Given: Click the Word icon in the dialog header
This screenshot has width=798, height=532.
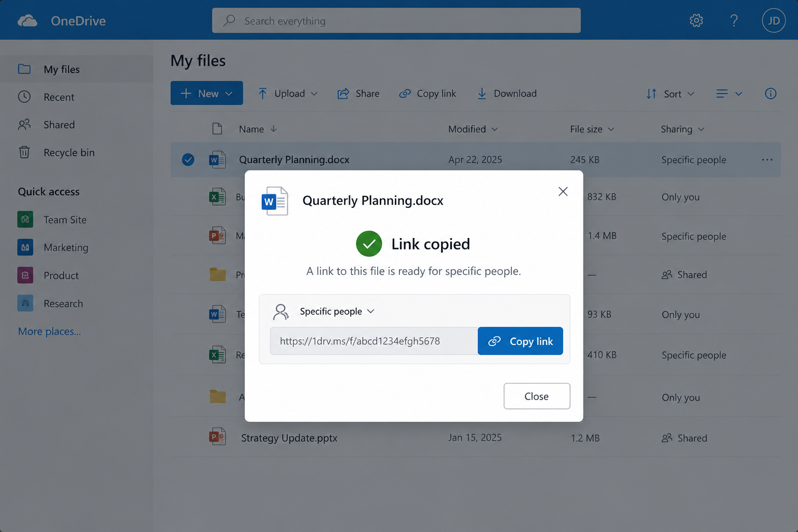Looking at the screenshot, I should (x=275, y=201).
